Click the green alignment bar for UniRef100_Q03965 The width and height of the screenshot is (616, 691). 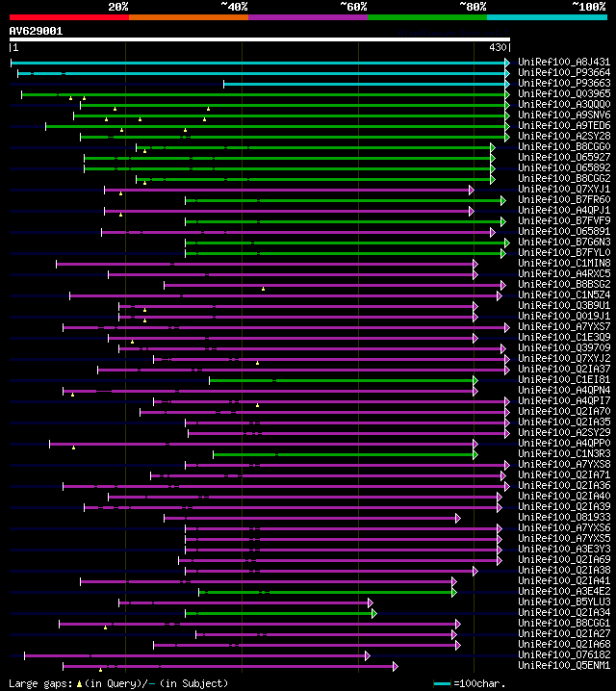(264, 94)
